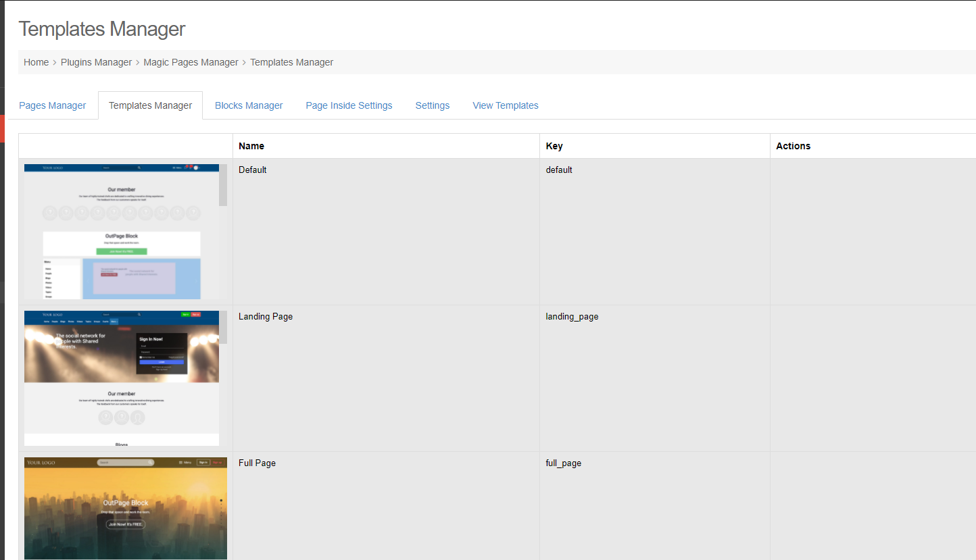Click the Full Page template thumbnail
This screenshot has height=560, width=976.
[126, 509]
